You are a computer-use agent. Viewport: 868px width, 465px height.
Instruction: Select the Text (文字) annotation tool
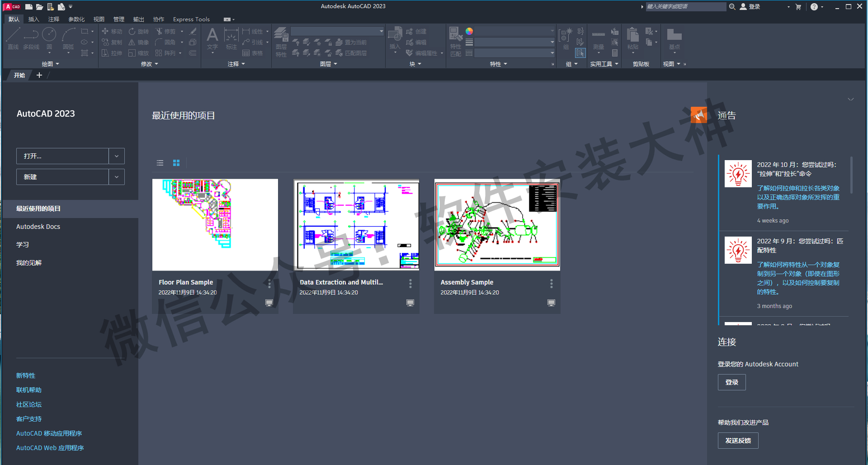212,38
